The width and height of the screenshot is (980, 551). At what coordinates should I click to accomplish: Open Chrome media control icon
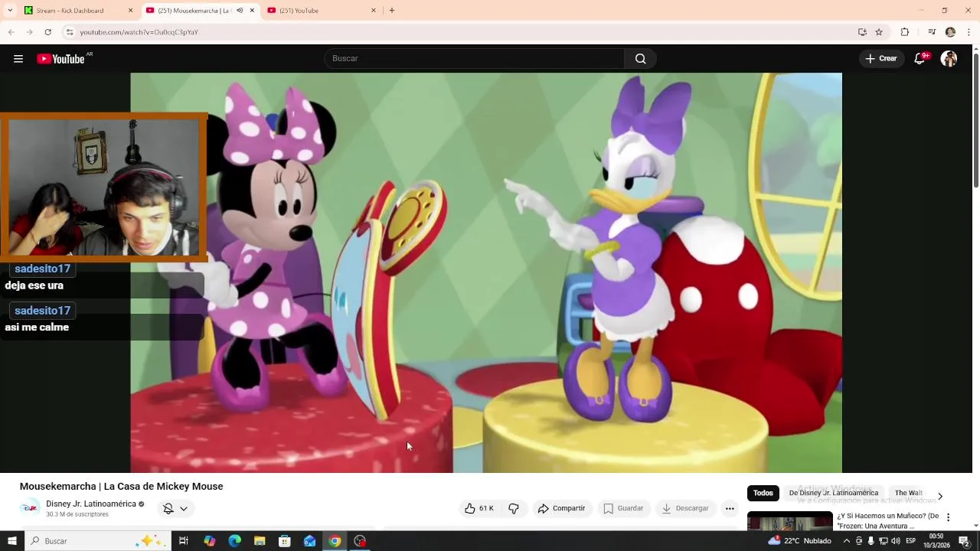[932, 32]
